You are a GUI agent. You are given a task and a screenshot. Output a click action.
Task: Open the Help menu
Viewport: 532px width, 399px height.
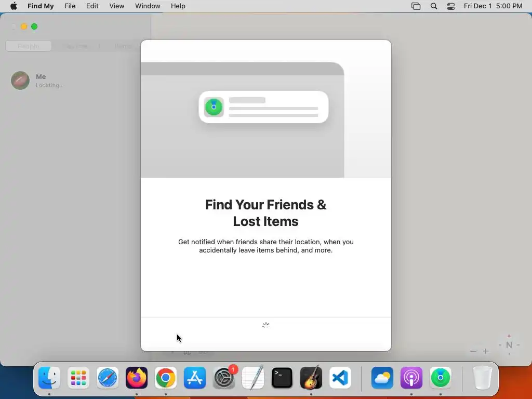pos(178,6)
